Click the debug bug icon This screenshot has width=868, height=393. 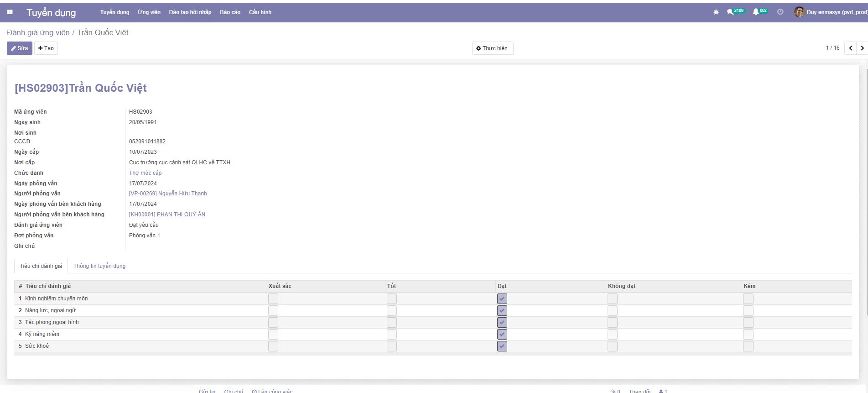click(x=716, y=12)
